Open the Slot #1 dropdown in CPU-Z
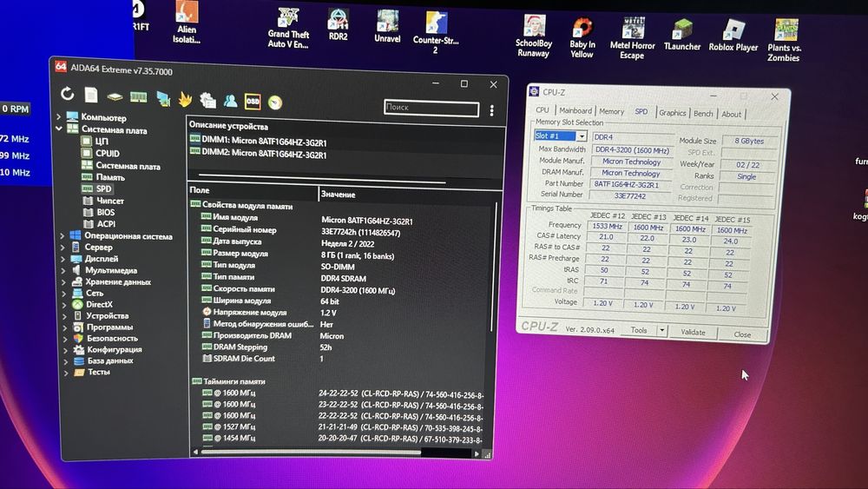 pyautogui.click(x=582, y=136)
